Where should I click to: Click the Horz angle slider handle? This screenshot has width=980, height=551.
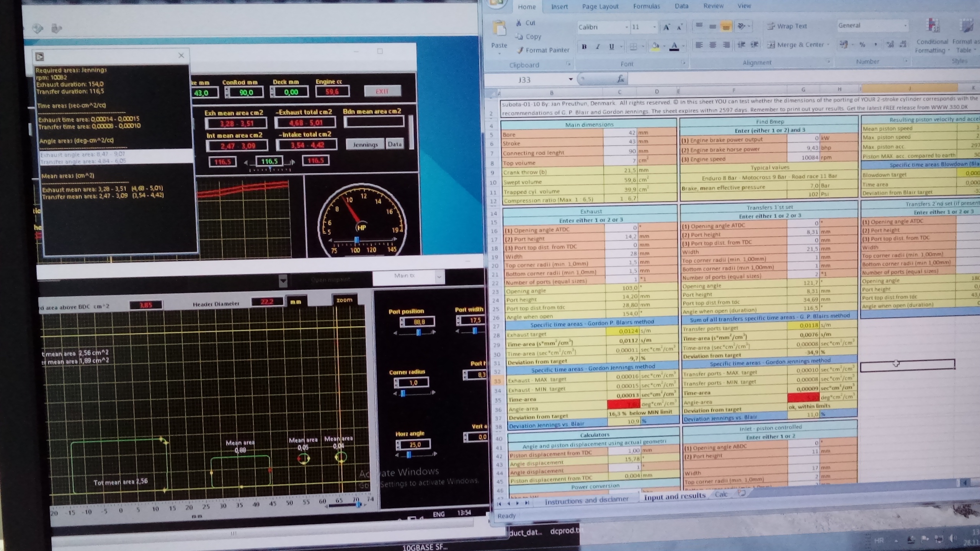click(x=409, y=455)
